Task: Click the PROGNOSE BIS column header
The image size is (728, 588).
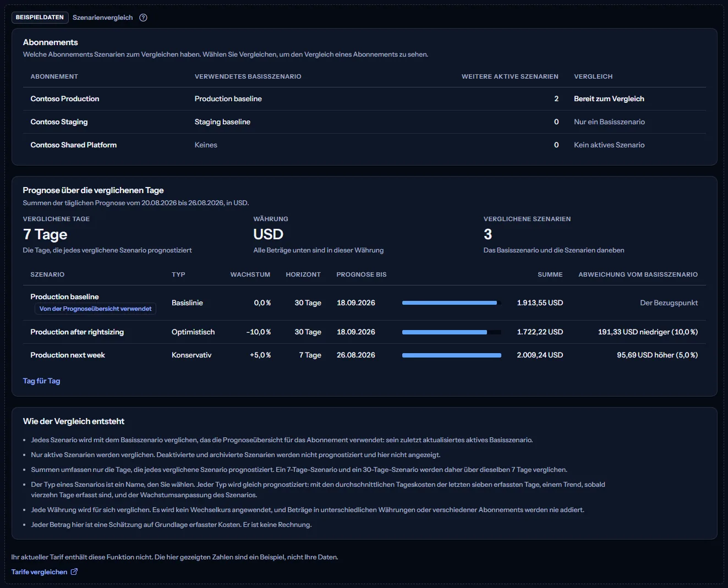Action: point(362,274)
